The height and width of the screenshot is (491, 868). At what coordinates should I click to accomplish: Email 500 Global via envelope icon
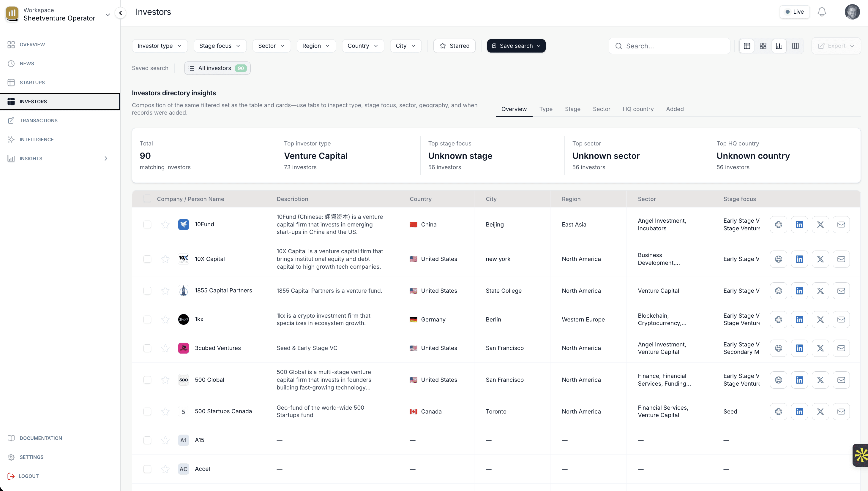[x=841, y=380]
